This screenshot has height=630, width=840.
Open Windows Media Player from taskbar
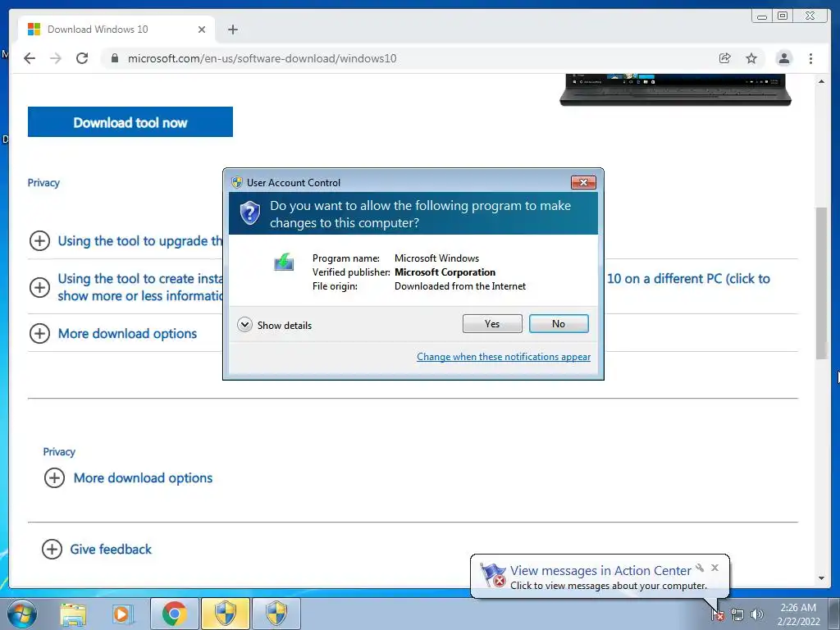(123, 614)
